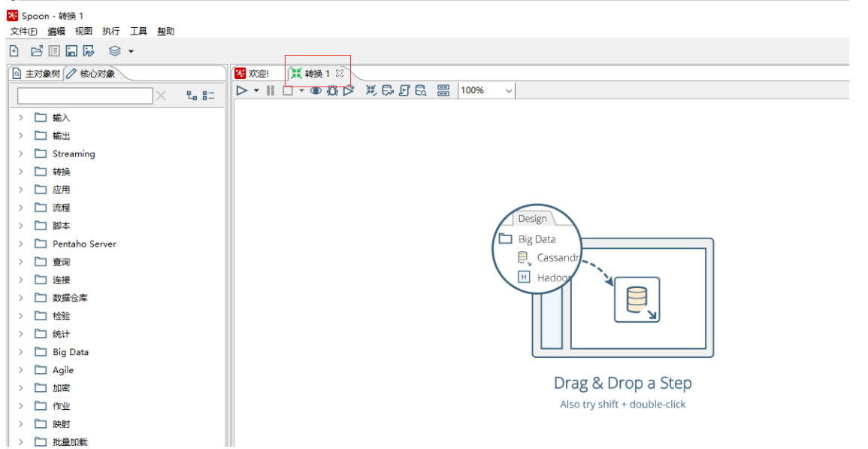The width and height of the screenshot is (868, 449).
Task: Click the Spoon application title icon
Action: click(12, 16)
